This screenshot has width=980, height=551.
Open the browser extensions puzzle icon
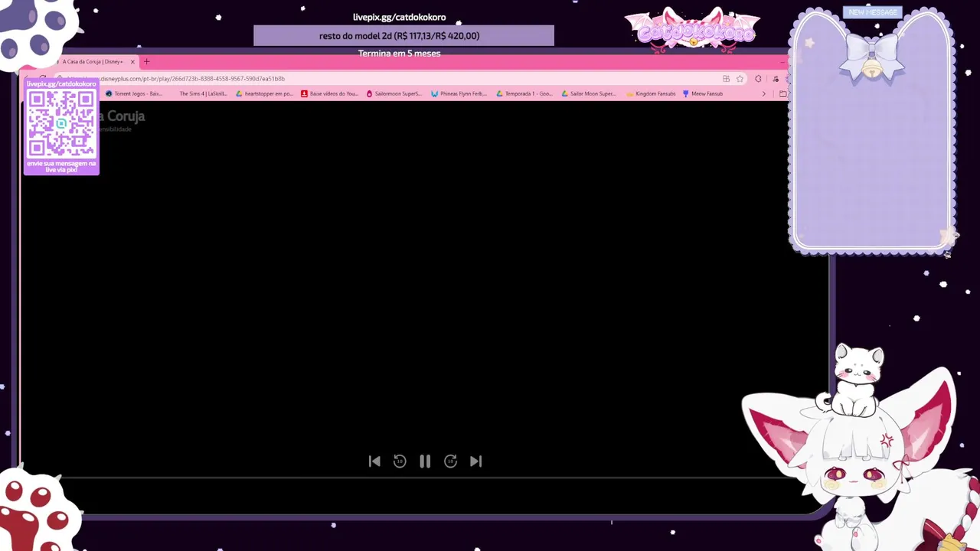point(758,78)
